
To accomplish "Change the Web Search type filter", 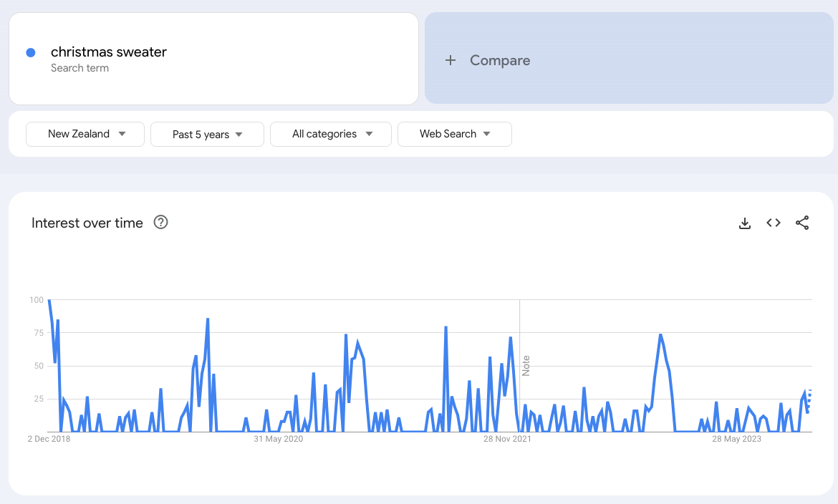I will click(454, 134).
